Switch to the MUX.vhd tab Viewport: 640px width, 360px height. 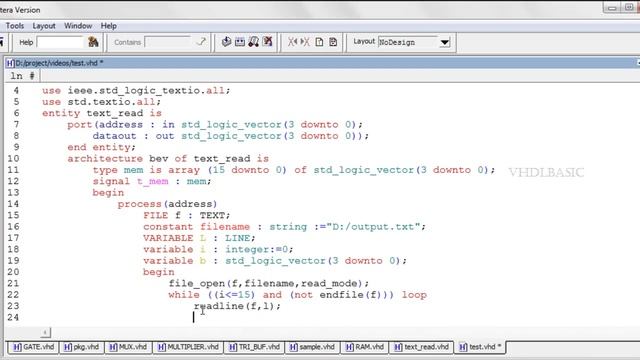pyautogui.click(x=128, y=347)
